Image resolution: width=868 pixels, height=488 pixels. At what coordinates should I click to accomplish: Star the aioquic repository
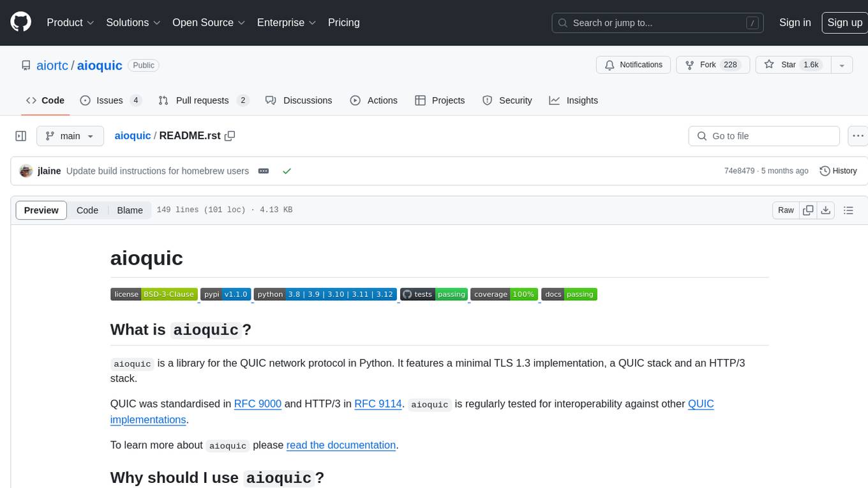coord(792,65)
